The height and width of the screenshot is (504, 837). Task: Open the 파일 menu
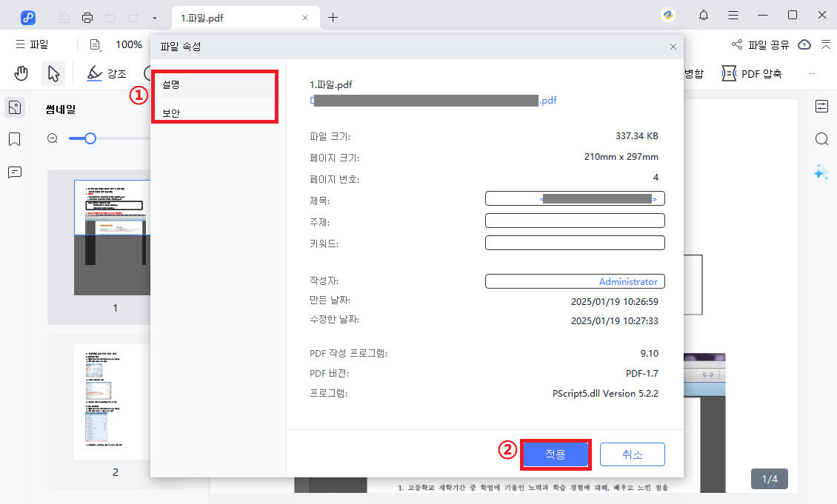click(32, 44)
